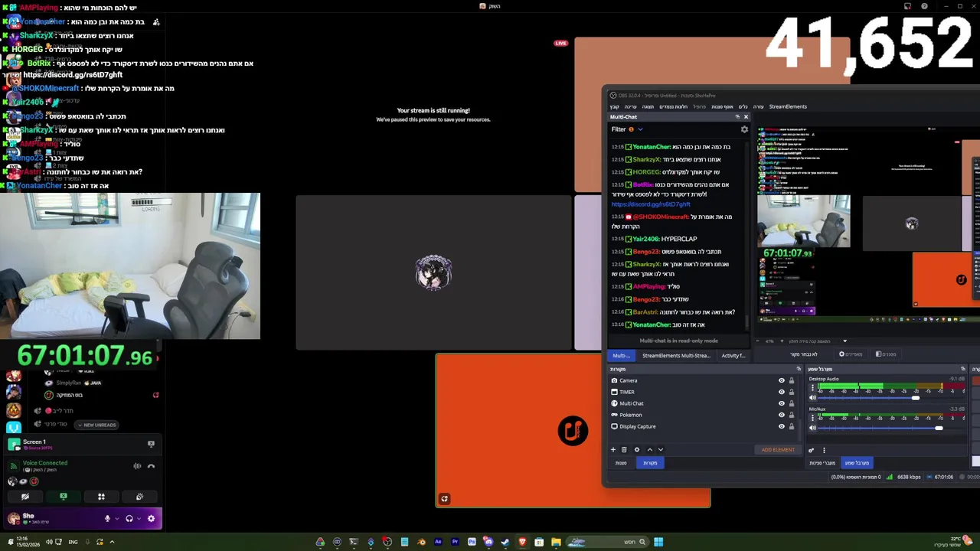This screenshot has width=980, height=551.
Task: Add a new source with plus icon
Action: pos(612,450)
